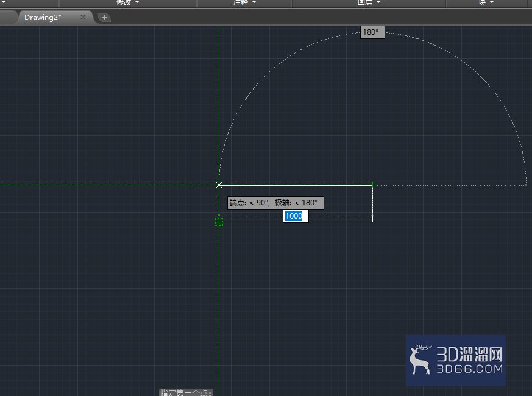The height and width of the screenshot is (396, 532).
Task: Select the 指定第一个点: command prompt
Action: 186,392
